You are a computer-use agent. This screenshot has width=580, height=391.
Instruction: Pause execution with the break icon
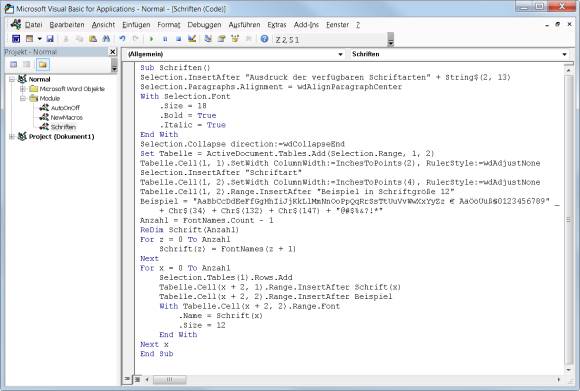(x=165, y=38)
